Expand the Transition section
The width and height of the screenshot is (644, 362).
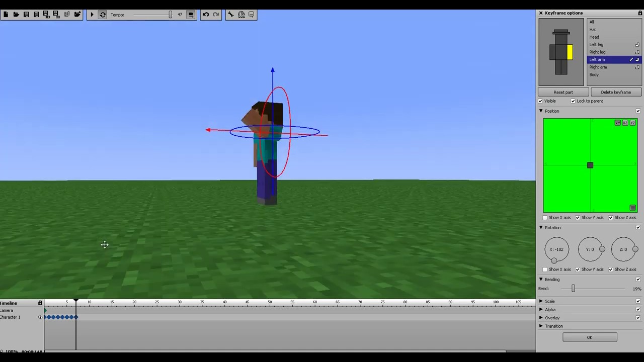coord(541,326)
